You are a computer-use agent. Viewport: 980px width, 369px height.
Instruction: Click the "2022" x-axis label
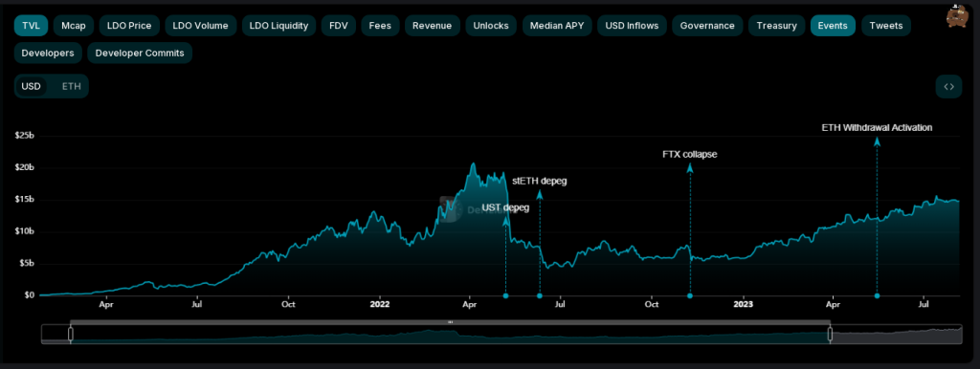(x=379, y=305)
